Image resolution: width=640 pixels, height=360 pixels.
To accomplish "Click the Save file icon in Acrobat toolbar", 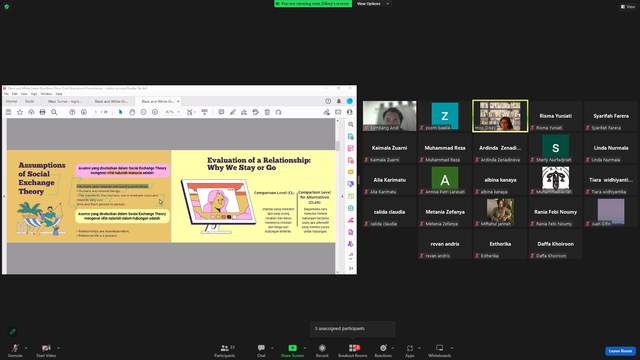I will tap(8, 112).
